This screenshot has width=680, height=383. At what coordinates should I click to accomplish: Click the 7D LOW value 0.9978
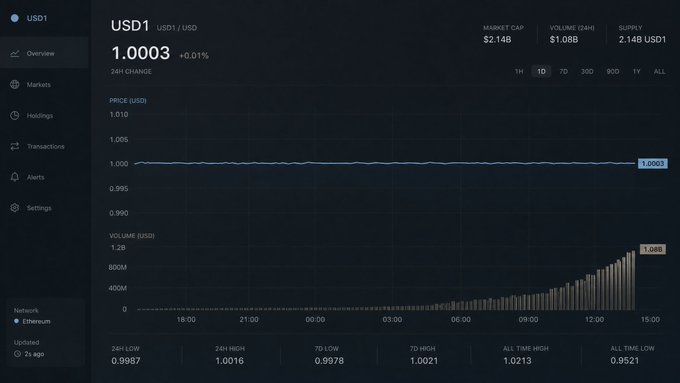[329, 360]
